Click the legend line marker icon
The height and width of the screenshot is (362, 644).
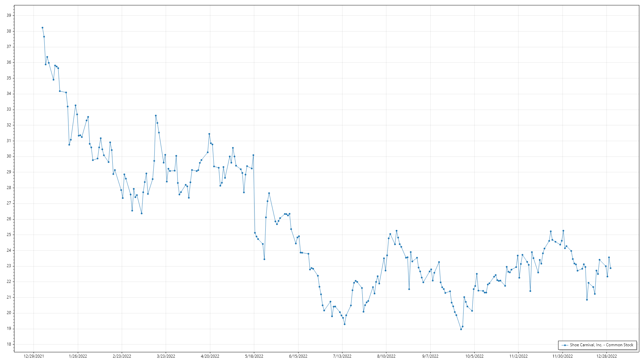tap(565, 345)
